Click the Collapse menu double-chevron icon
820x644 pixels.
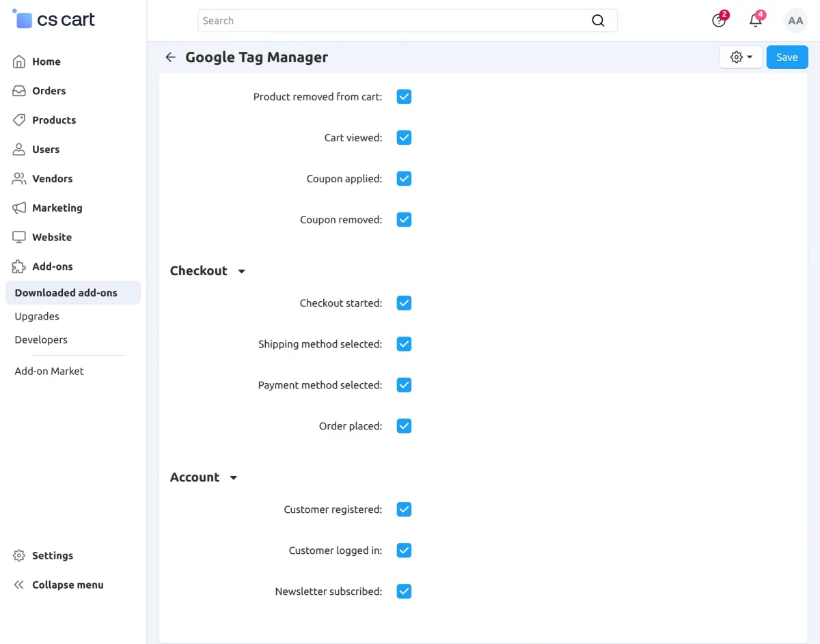pyautogui.click(x=19, y=585)
